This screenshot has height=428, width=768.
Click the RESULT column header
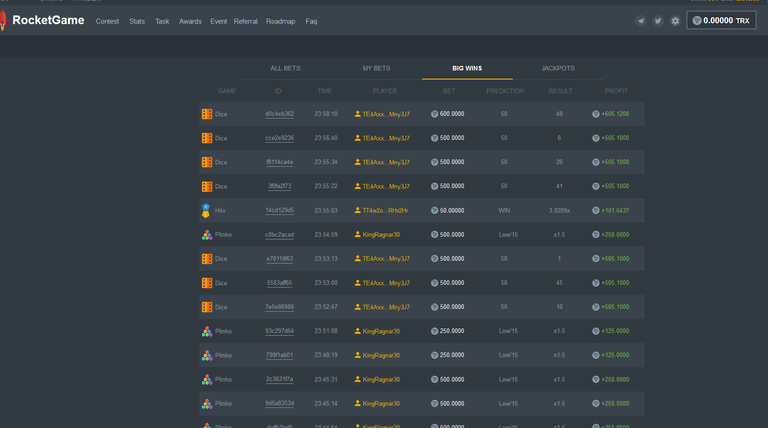[560, 91]
